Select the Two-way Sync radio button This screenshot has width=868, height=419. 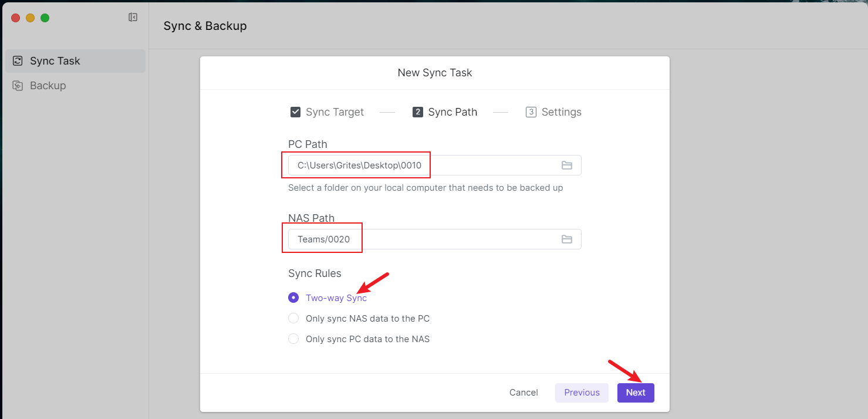coord(293,298)
